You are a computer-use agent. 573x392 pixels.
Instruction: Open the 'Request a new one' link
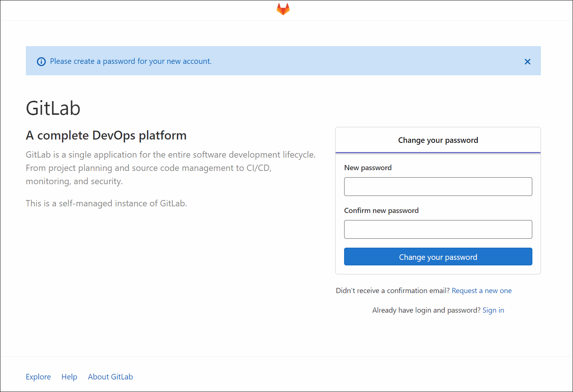tap(481, 291)
